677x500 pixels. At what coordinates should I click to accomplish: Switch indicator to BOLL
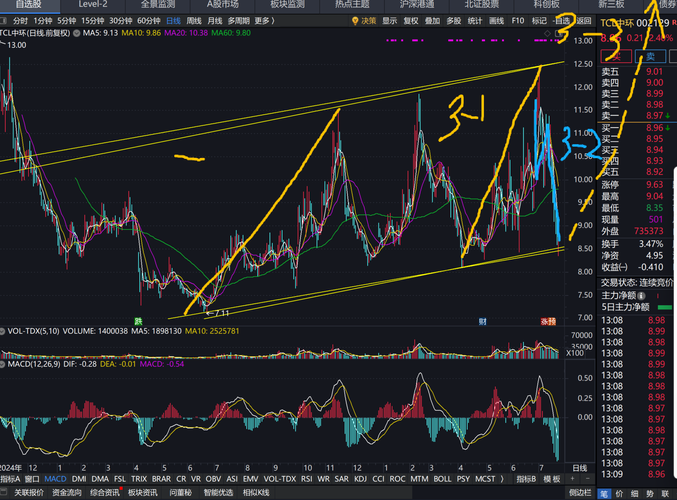coord(442,479)
